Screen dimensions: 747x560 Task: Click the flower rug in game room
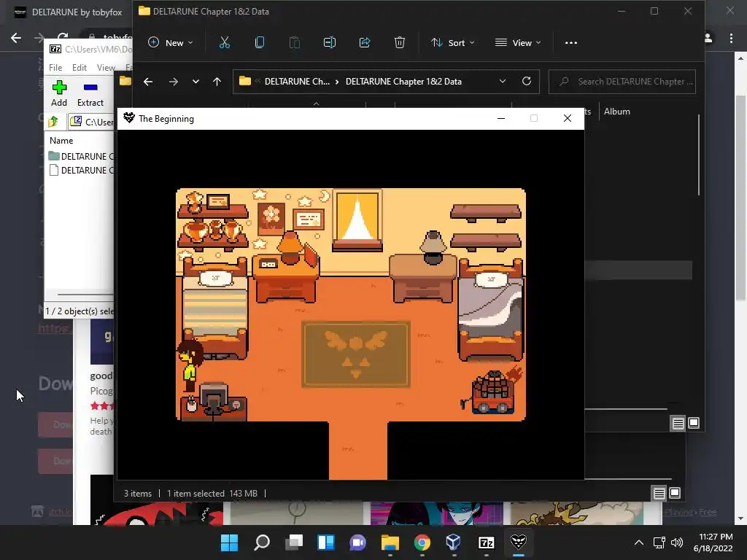(356, 354)
